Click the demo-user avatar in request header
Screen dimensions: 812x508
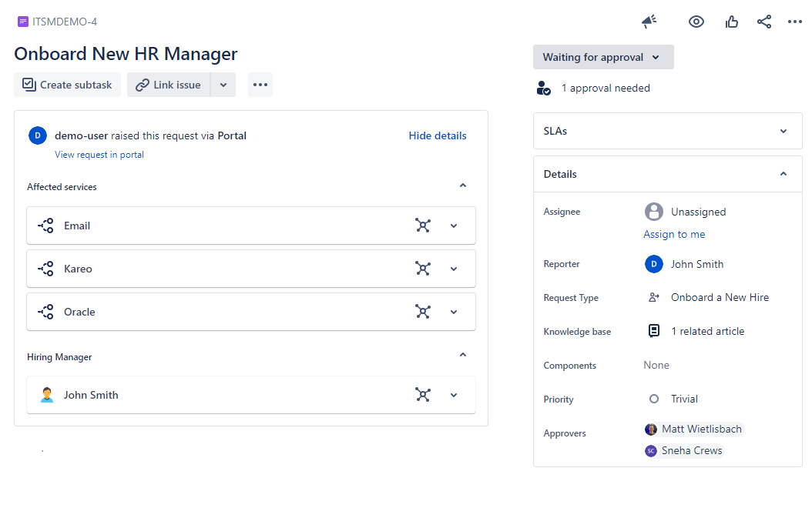38,135
